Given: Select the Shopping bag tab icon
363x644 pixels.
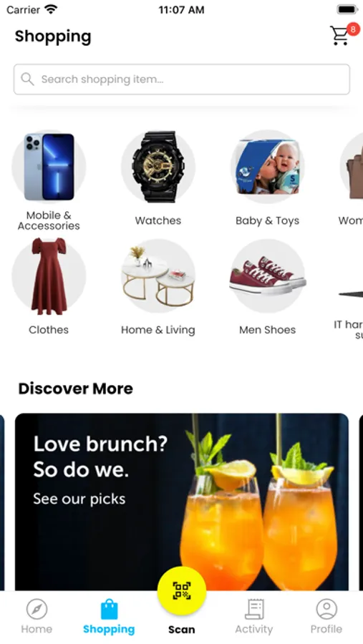Looking at the screenshot, I should point(109,609).
